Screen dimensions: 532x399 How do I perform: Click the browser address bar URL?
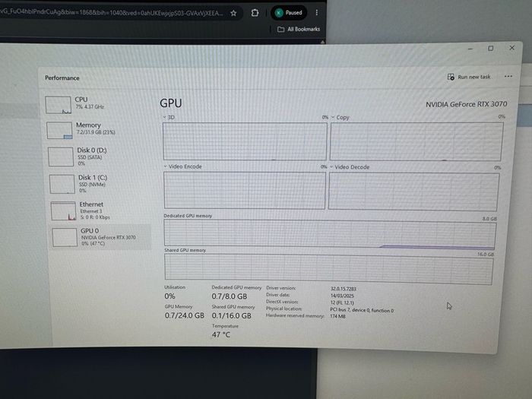click(x=112, y=13)
